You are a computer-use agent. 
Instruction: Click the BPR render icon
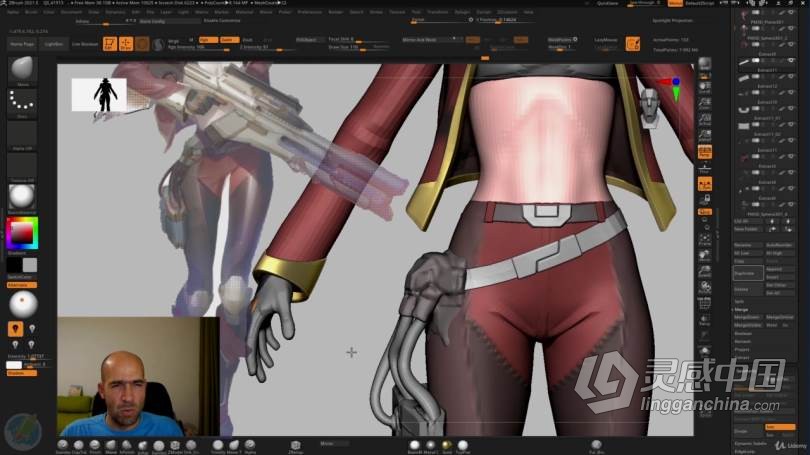(x=705, y=64)
